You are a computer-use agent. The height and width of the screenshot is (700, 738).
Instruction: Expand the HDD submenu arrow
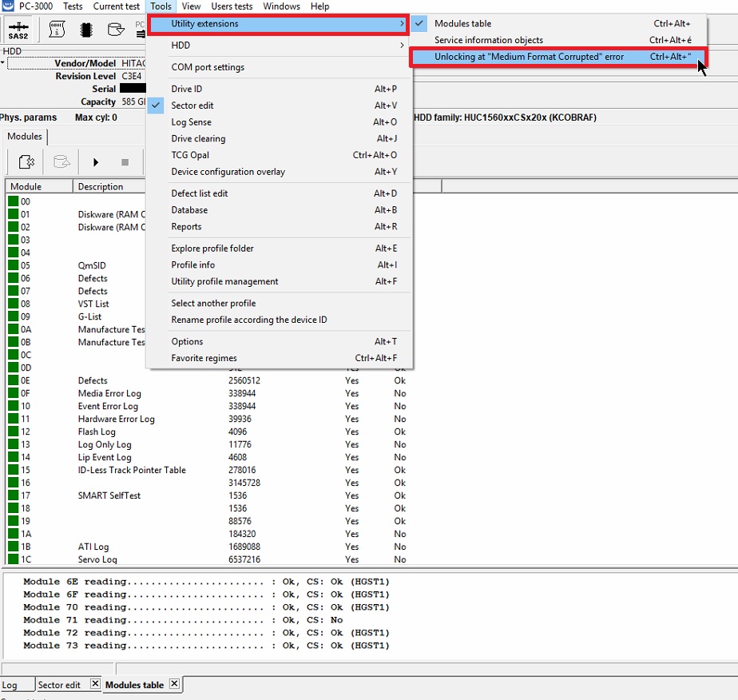click(x=402, y=46)
